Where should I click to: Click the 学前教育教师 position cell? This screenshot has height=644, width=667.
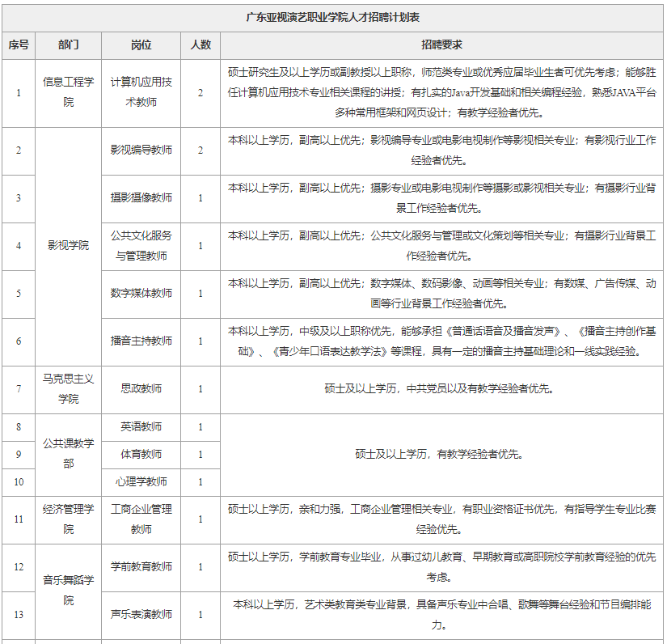[x=141, y=567]
